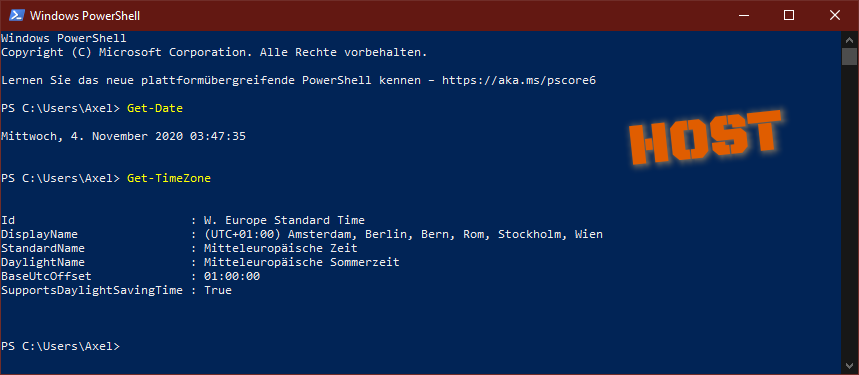Click the vertical scrollbar thumb
This screenshot has width=859, height=375.
(849, 56)
